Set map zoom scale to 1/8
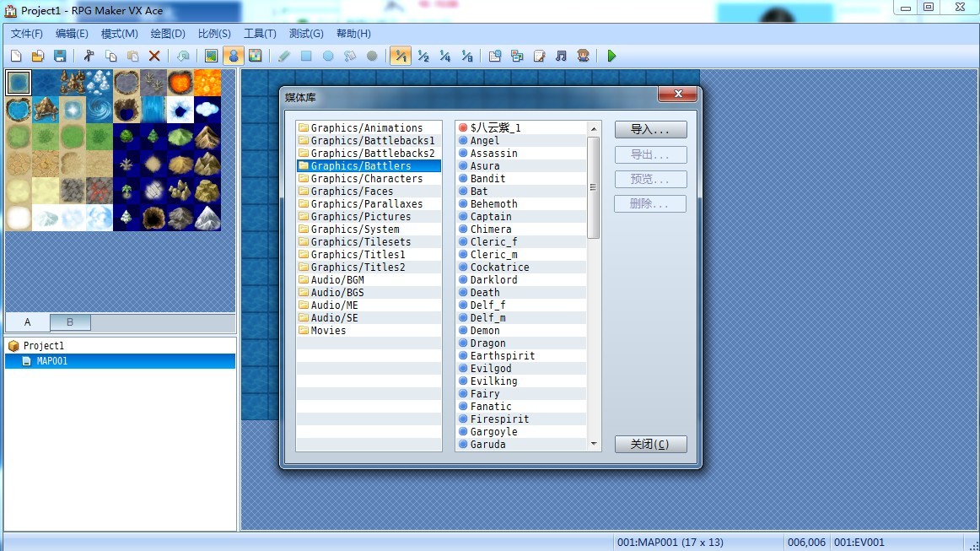Viewport: 980px width, 551px height. pos(467,57)
